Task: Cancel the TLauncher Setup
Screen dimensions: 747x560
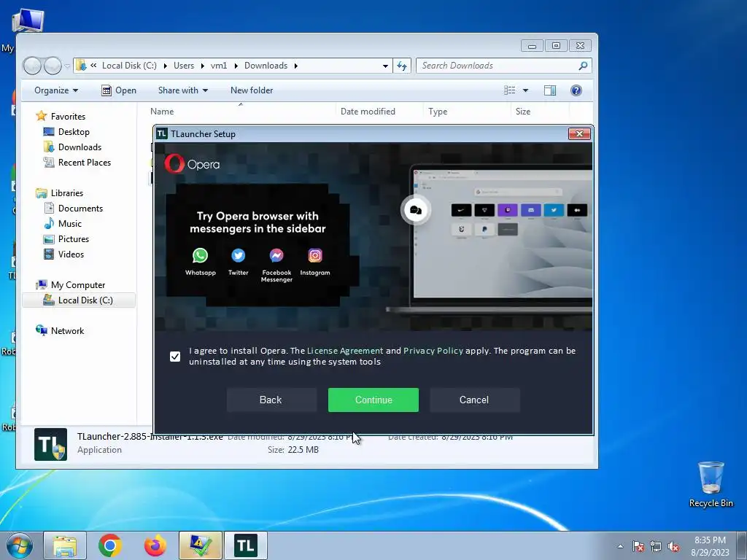Action: coord(474,400)
